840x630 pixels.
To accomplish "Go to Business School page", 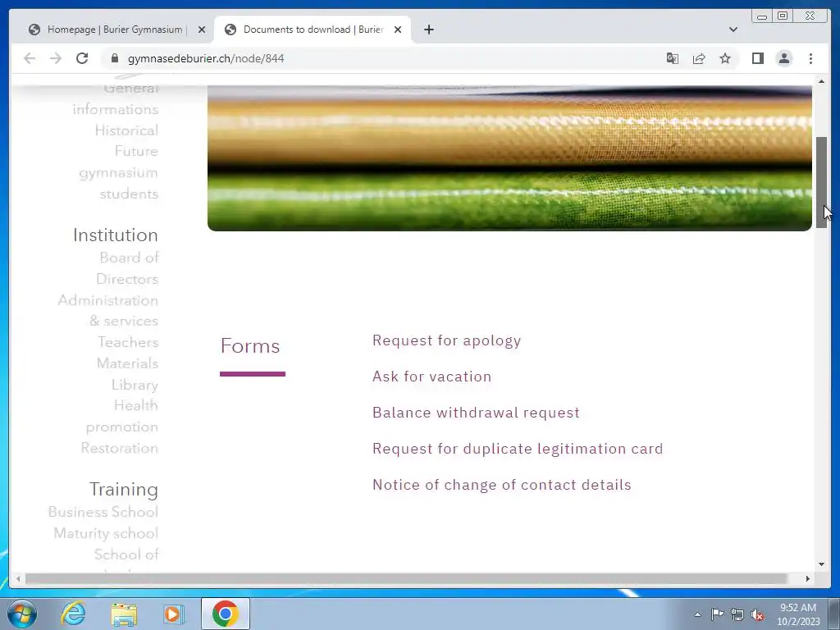I will pos(103,512).
